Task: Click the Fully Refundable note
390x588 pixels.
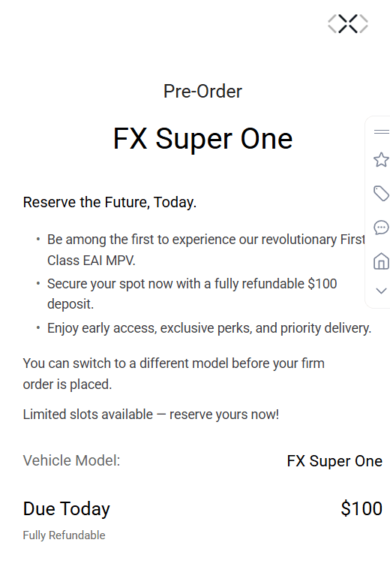Action: click(x=64, y=535)
